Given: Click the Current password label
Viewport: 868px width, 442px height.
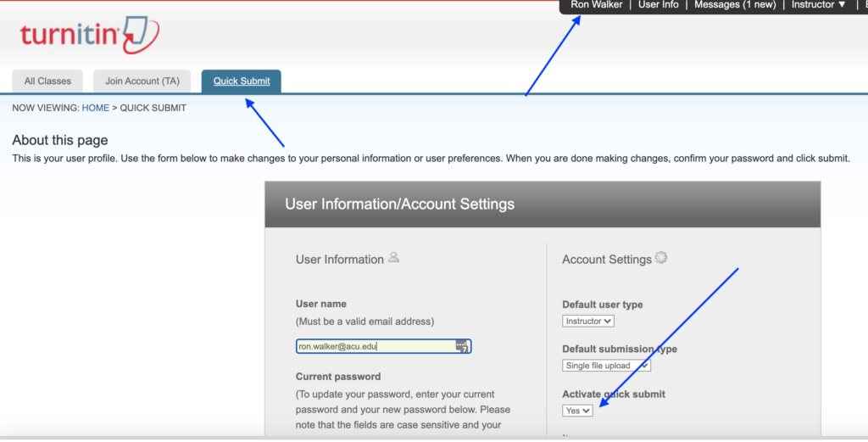Looking at the screenshot, I should point(338,376).
